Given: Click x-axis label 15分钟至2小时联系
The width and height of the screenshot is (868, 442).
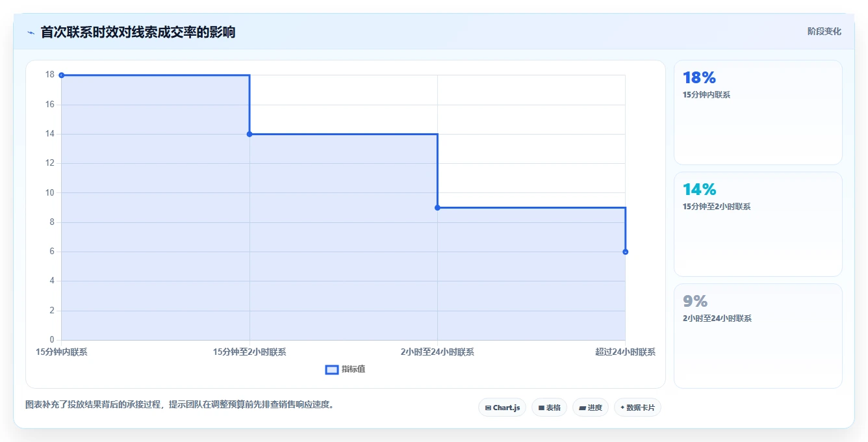Looking at the screenshot, I should pos(249,352).
